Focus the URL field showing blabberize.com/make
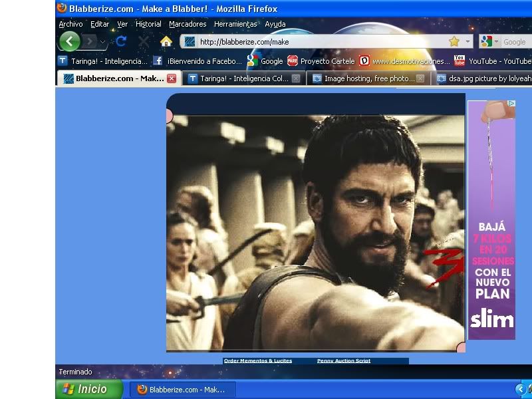The image size is (532, 399). point(321,42)
